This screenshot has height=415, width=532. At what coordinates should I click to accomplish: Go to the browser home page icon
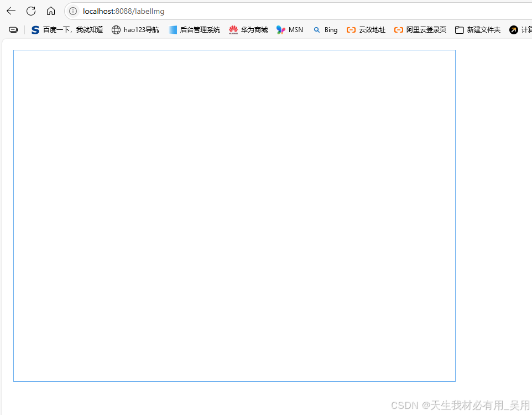click(51, 11)
